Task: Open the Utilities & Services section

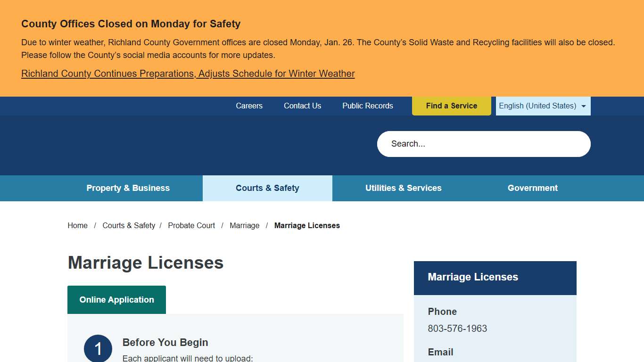Action: click(x=404, y=188)
